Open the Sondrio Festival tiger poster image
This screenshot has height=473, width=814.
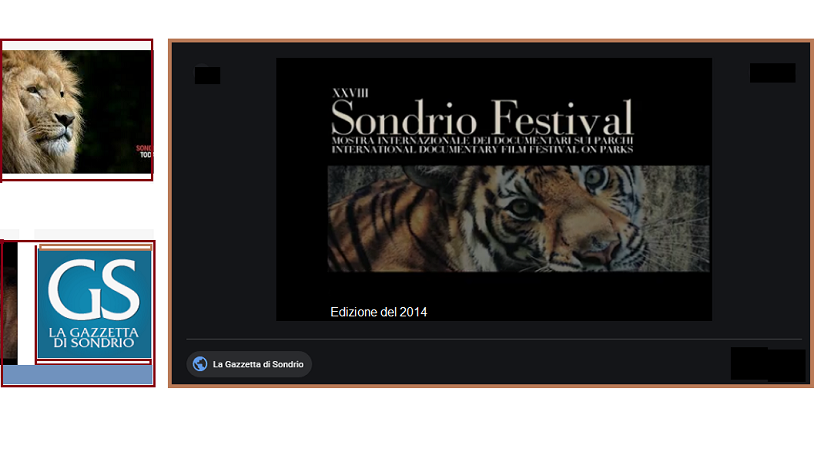tap(494, 189)
